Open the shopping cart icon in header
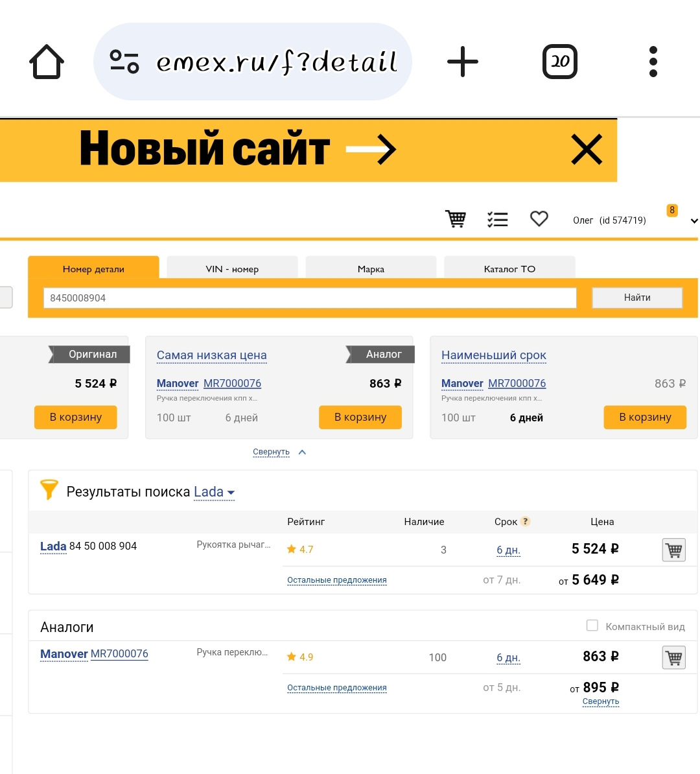This screenshot has height=774, width=700. (x=456, y=218)
